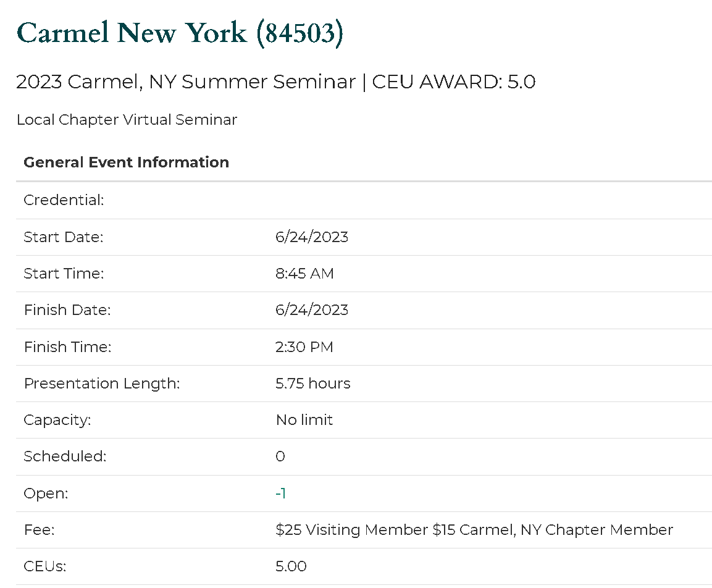The width and height of the screenshot is (712, 588).
Task: Click the Finish Date label
Action: coord(67,310)
